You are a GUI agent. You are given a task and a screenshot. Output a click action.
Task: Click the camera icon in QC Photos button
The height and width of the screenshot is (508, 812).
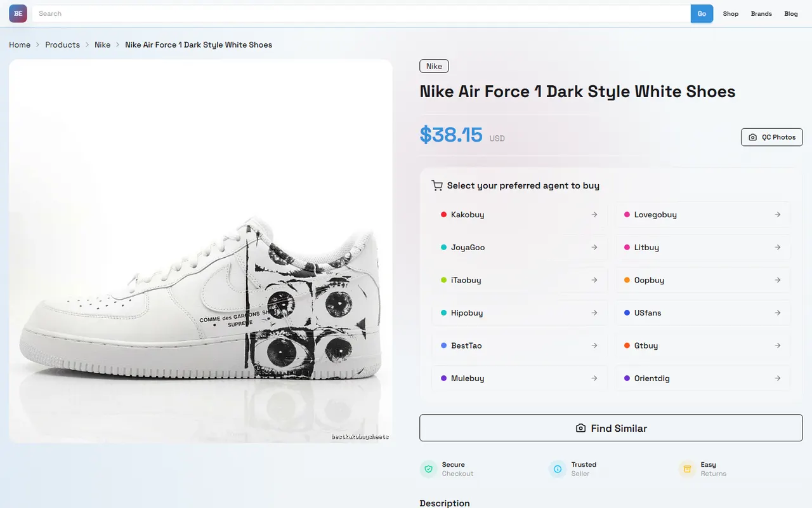tap(753, 137)
